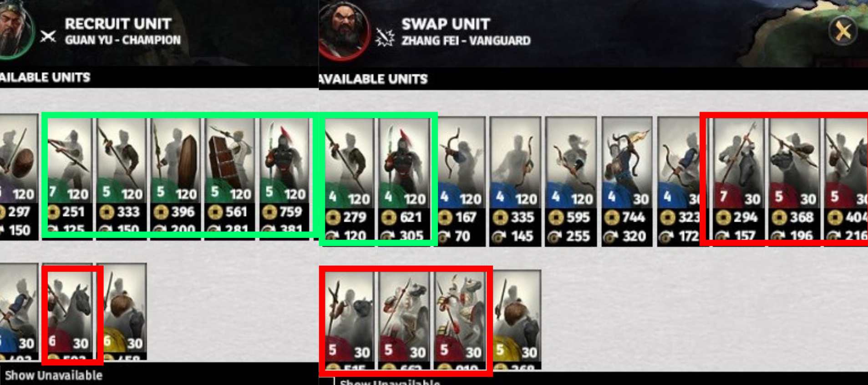Image resolution: width=868 pixels, height=385 pixels.
Task: Pick the archer unit costing 335
Action: tap(515, 181)
